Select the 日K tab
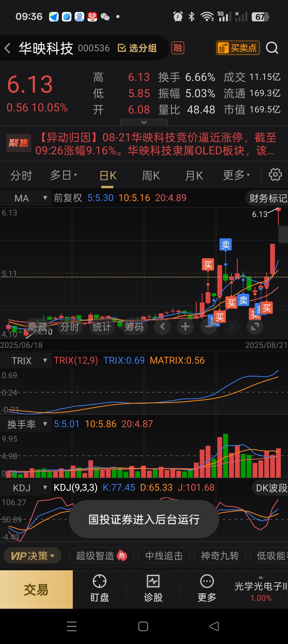 coord(108,176)
